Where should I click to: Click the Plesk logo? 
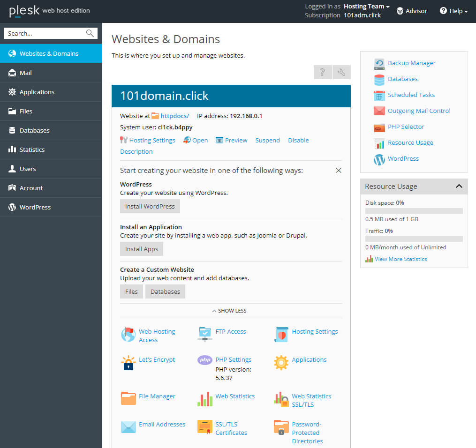tap(24, 11)
